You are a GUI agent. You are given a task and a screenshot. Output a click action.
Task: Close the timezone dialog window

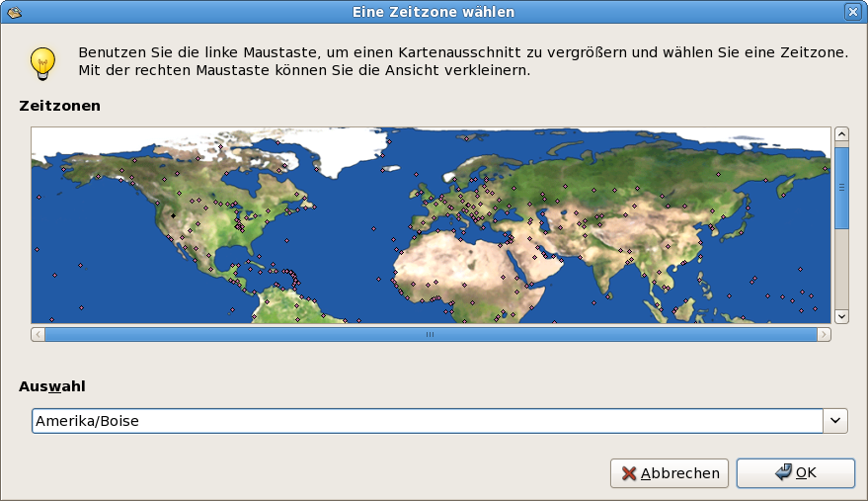click(853, 12)
